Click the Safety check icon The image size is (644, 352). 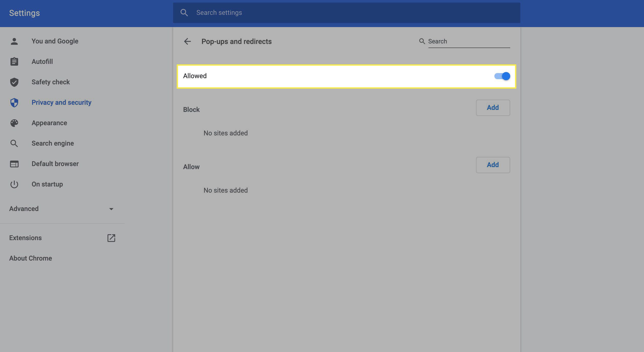(14, 82)
